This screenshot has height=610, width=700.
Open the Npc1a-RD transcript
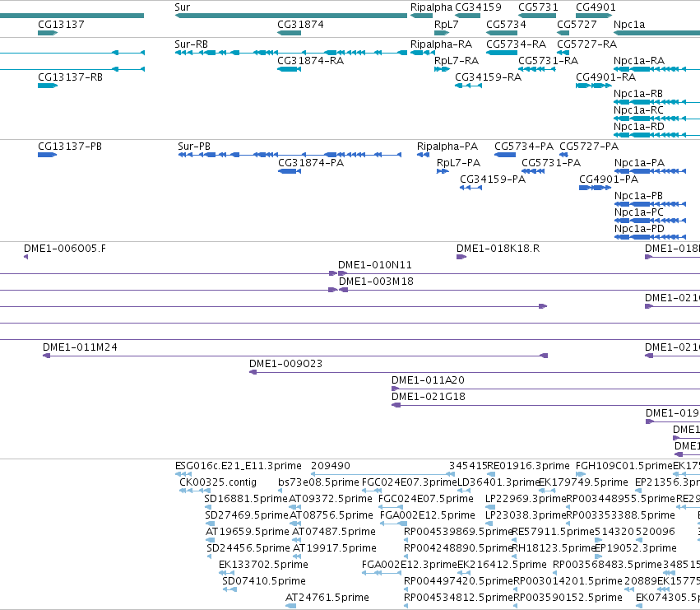656,135
